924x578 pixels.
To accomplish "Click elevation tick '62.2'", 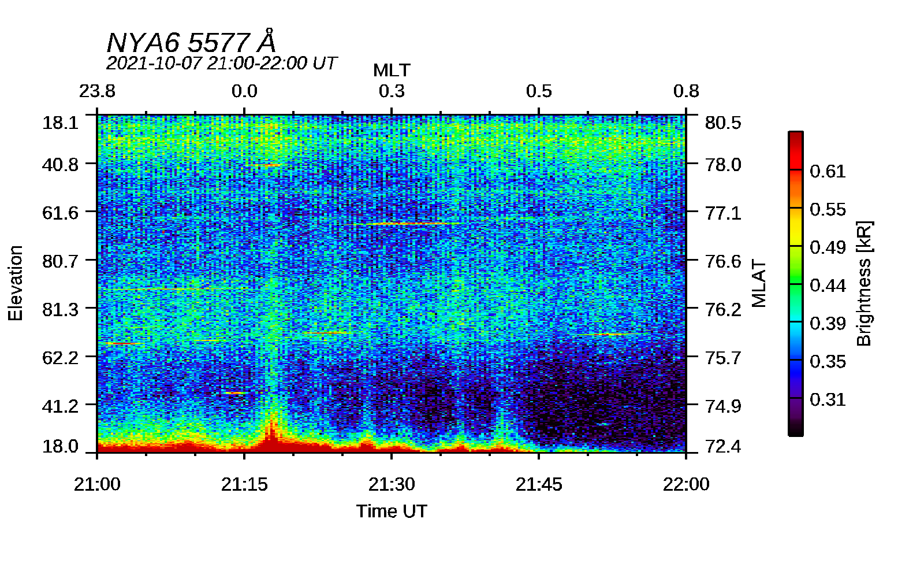I will [x=60, y=357].
